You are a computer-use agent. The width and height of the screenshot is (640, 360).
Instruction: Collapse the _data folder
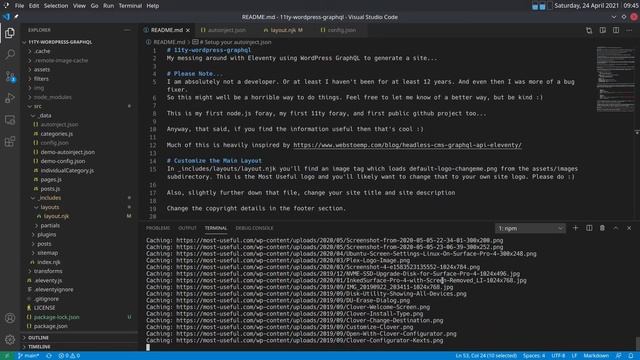click(44, 116)
